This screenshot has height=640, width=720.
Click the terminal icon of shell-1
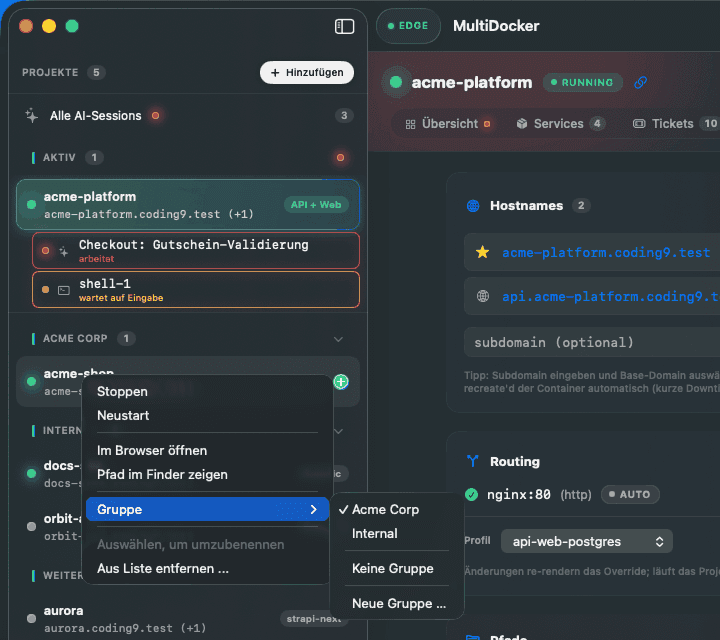pyautogui.click(x=64, y=290)
